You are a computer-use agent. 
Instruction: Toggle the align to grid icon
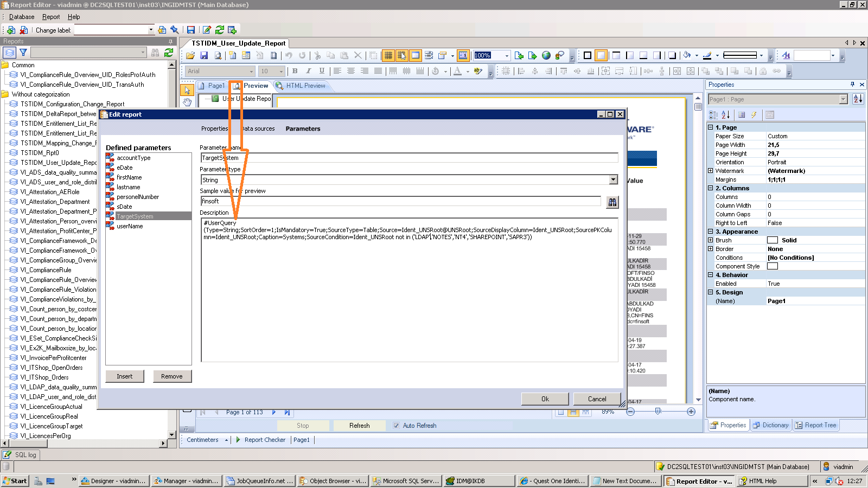[x=402, y=55]
